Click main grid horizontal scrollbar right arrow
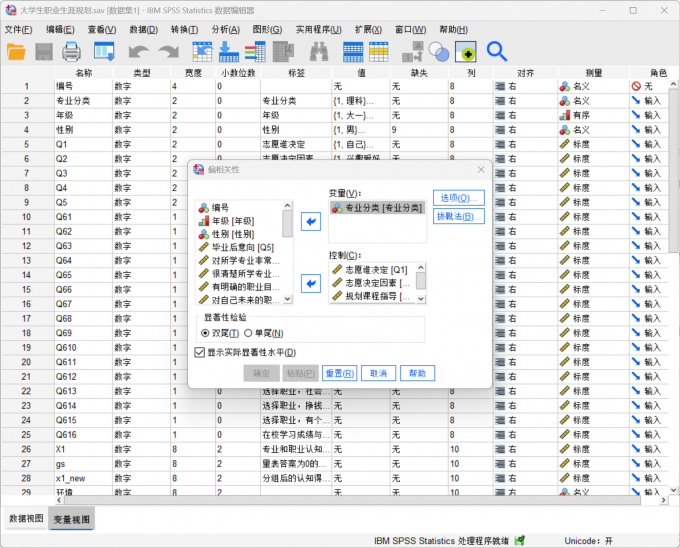Screen dimensions: 680x548 [x=664, y=500]
